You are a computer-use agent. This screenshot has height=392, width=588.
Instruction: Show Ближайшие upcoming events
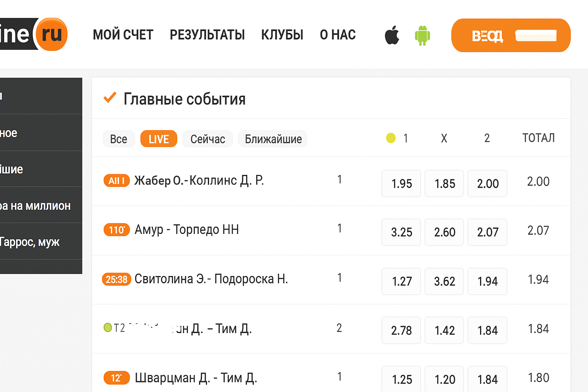point(273,139)
